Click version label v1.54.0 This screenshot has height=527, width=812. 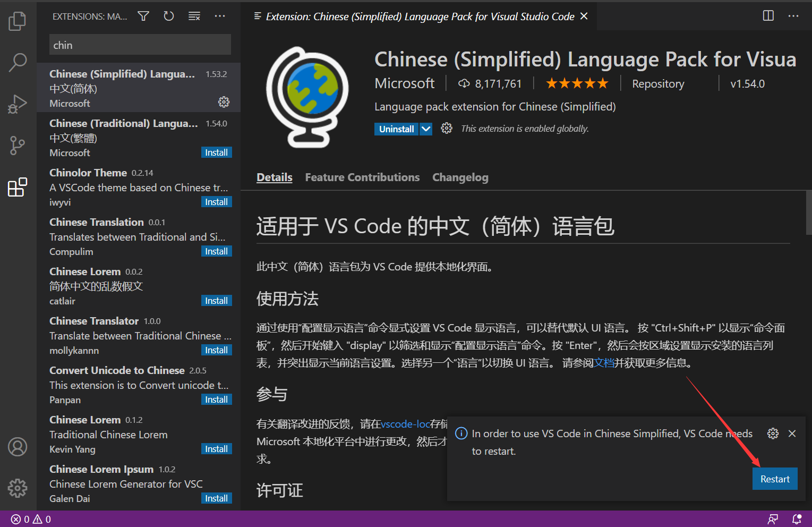click(x=747, y=84)
